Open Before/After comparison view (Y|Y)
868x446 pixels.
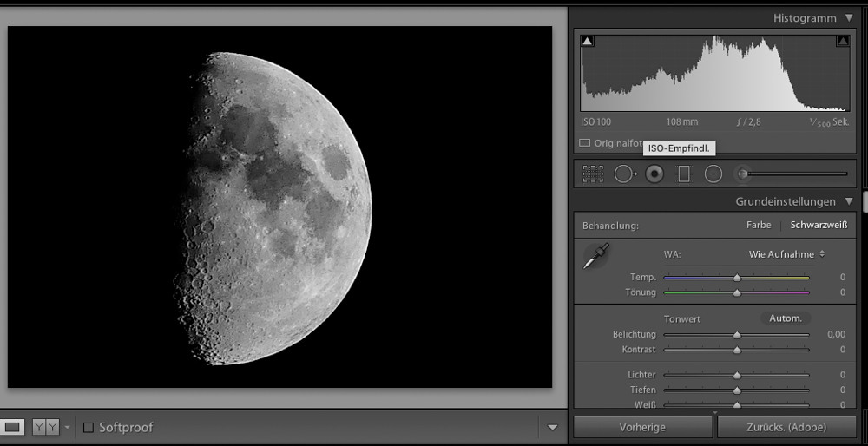click(x=45, y=427)
